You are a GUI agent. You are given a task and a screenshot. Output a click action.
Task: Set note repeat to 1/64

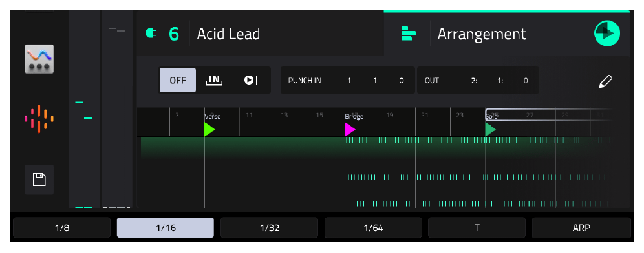click(x=373, y=228)
